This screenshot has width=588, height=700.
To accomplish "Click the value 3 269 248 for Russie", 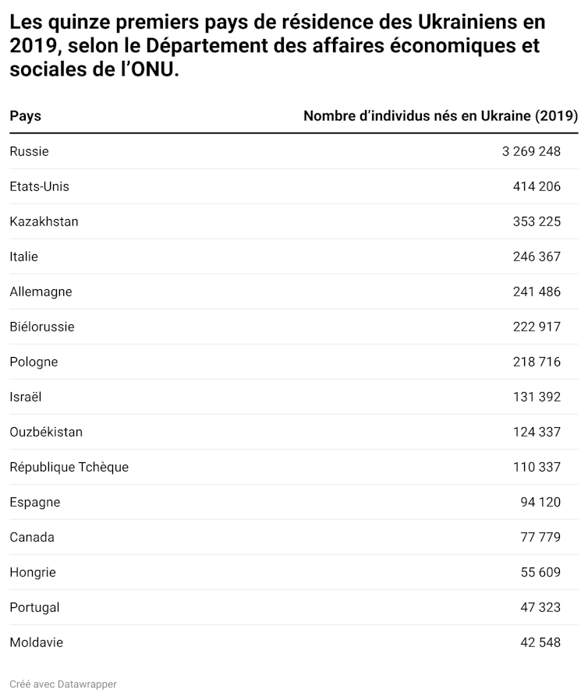I will [531, 151].
